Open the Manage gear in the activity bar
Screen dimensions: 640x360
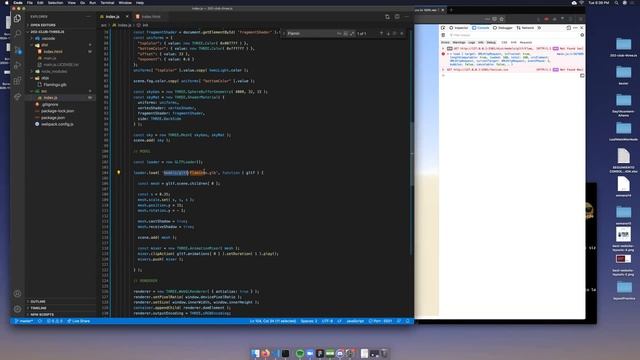click(x=18, y=309)
